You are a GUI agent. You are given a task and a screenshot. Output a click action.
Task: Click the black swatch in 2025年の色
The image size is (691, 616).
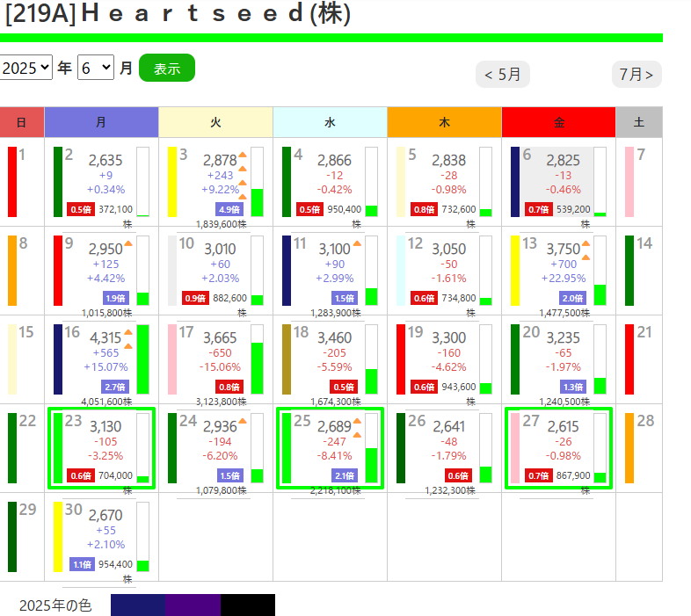coord(248,605)
